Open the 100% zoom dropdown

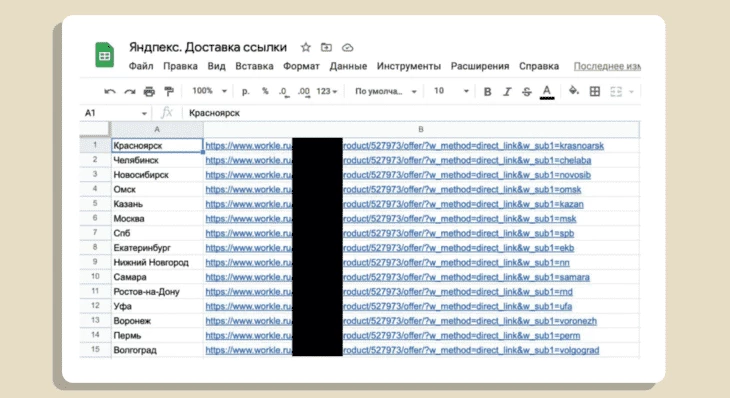(x=209, y=91)
